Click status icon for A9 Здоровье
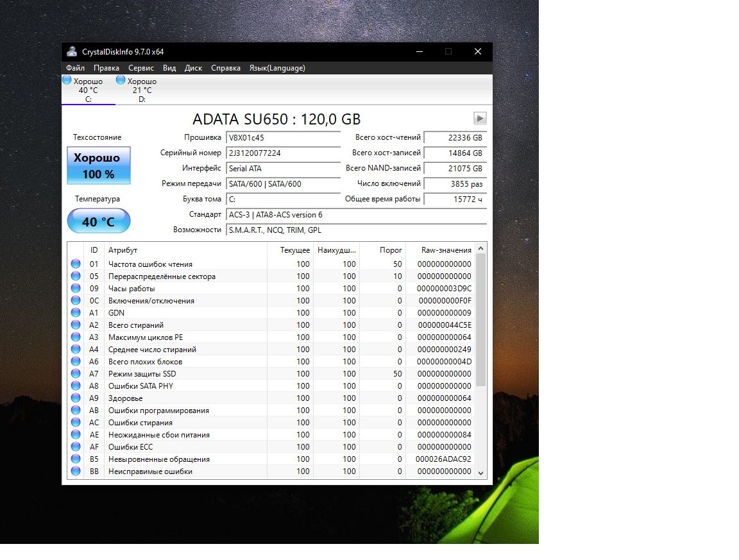 pyautogui.click(x=76, y=398)
